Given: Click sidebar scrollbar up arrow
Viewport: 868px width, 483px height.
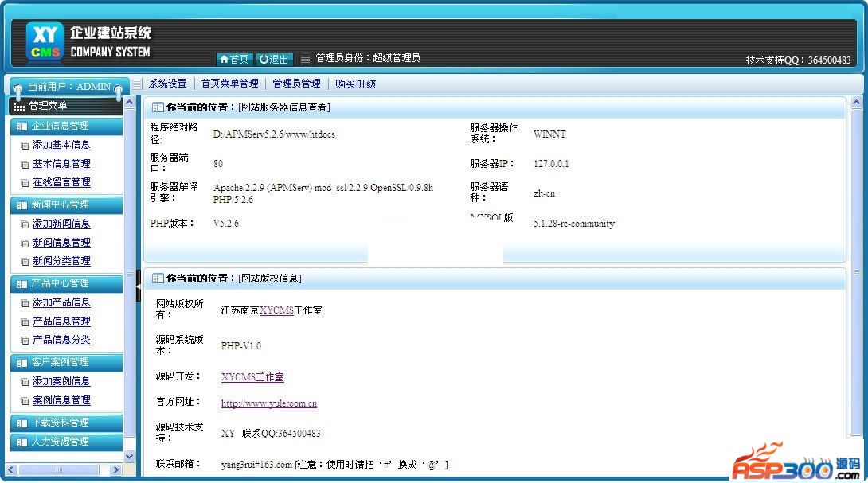Looking at the screenshot, I should [130, 103].
